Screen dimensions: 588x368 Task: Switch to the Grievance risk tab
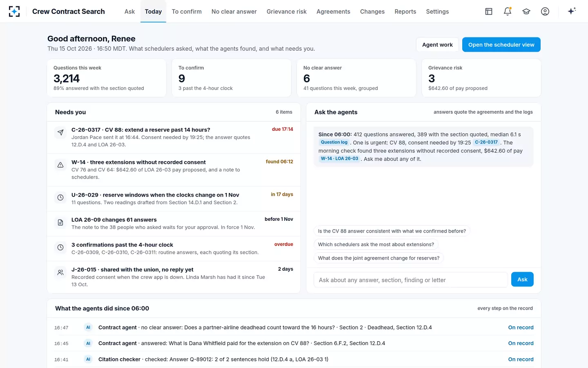pyautogui.click(x=287, y=11)
